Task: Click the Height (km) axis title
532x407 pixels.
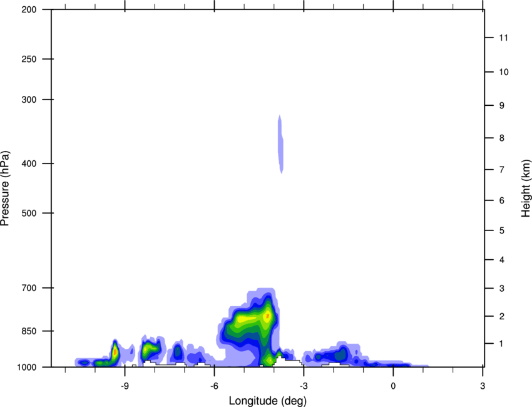Action: (x=526, y=188)
